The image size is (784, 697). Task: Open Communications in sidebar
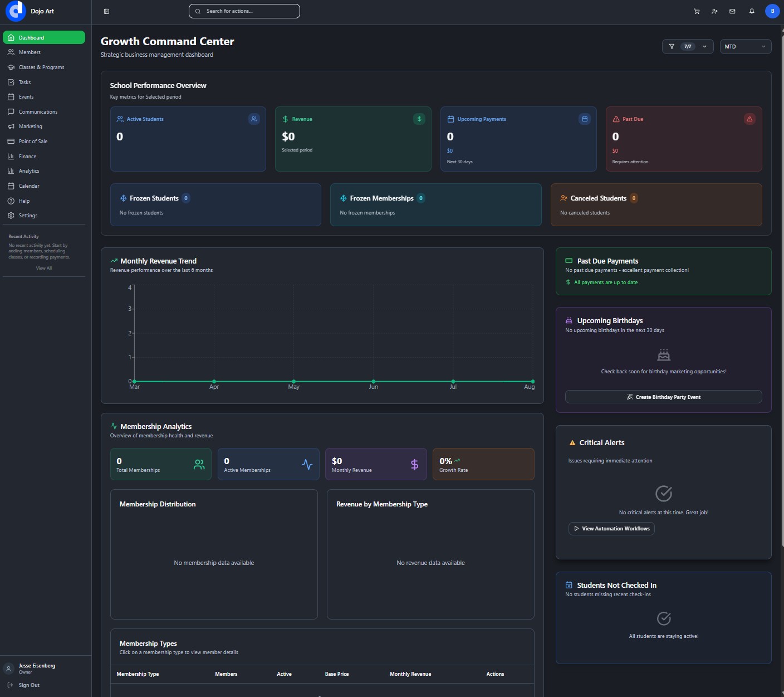(44, 112)
